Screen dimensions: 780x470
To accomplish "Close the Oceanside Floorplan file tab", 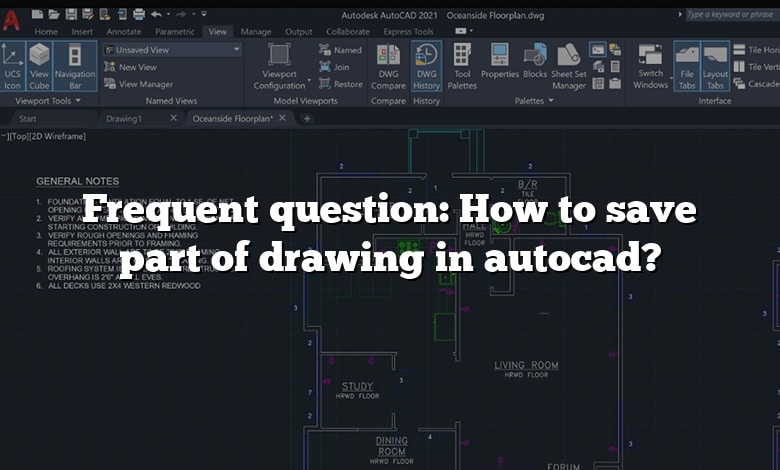I will [282, 118].
